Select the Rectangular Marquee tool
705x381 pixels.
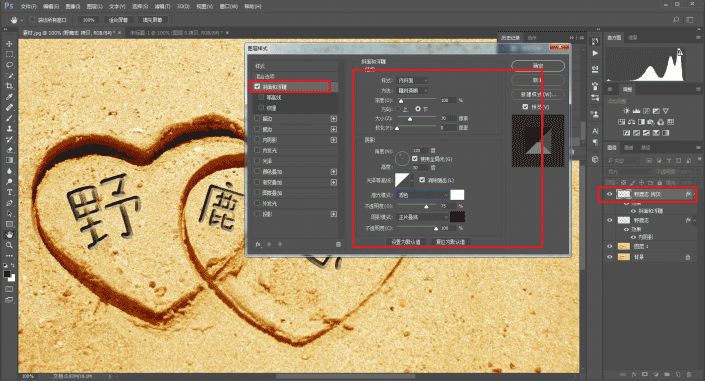pyautogui.click(x=9, y=54)
